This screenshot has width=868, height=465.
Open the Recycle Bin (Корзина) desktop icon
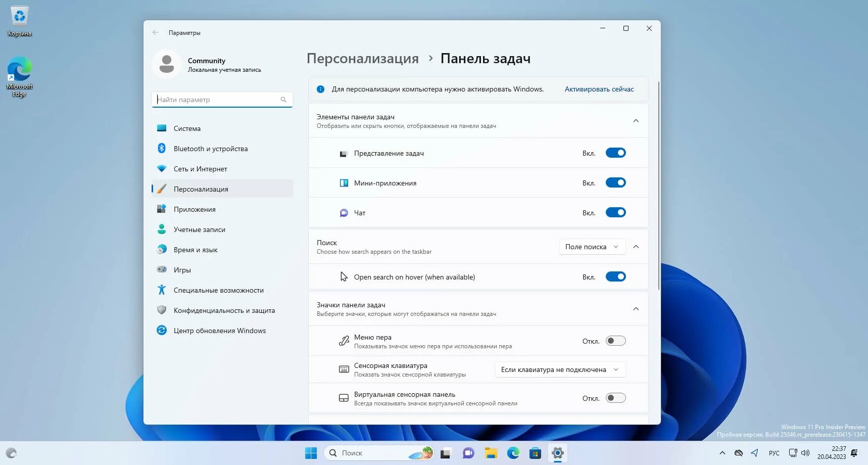pyautogui.click(x=20, y=22)
